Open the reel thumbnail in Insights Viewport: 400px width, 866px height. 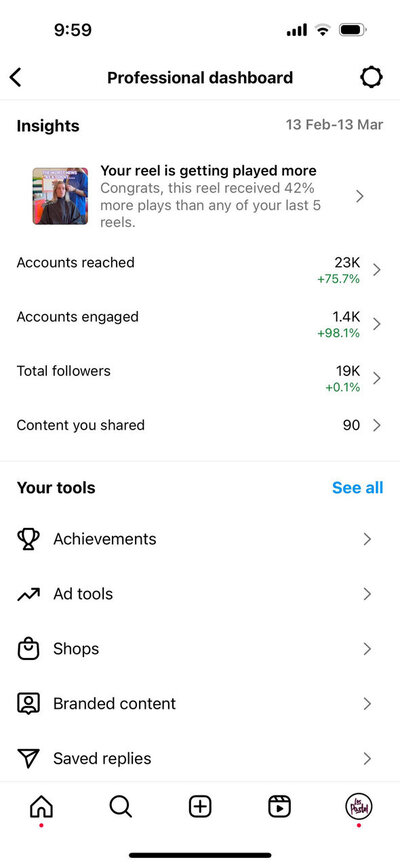pos(60,196)
